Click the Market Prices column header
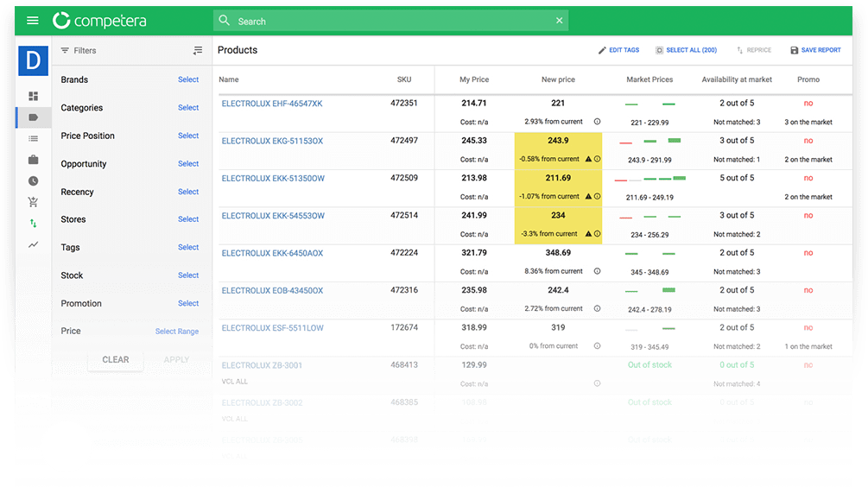The width and height of the screenshot is (868, 487). 649,79
